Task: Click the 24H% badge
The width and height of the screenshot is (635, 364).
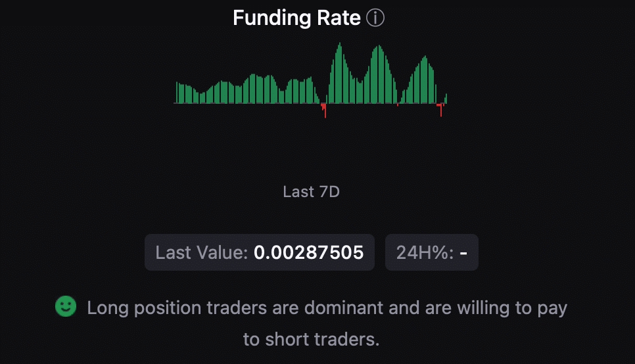Action: [x=431, y=252]
